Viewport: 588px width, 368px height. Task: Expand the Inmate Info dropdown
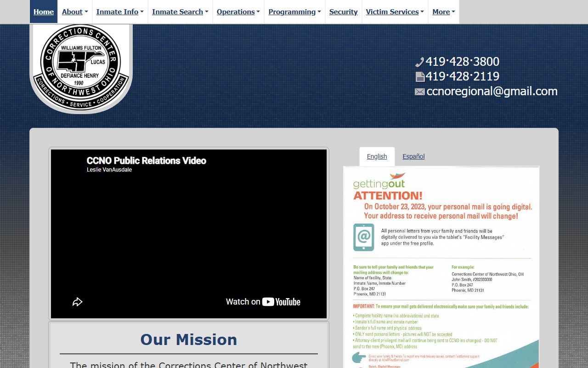(x=120, y=12)
